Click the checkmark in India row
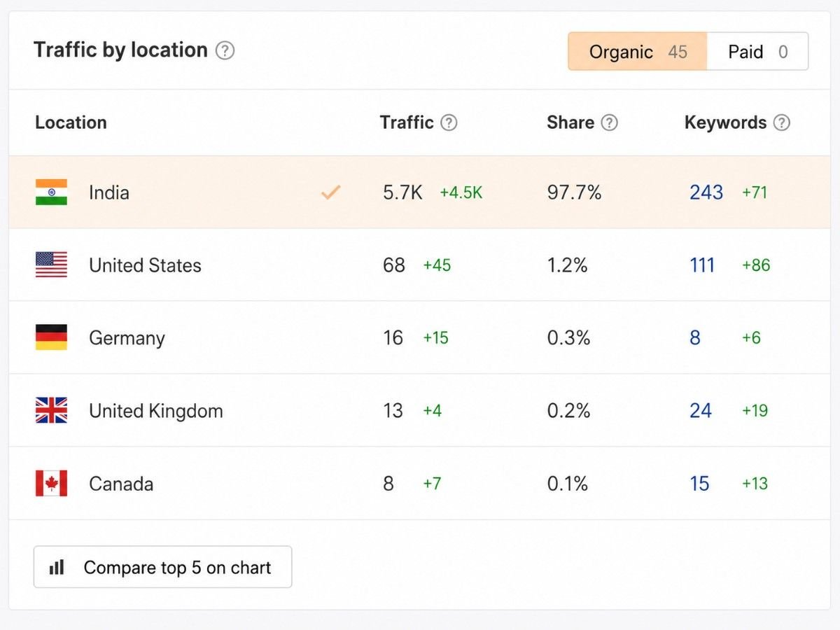 330,192
